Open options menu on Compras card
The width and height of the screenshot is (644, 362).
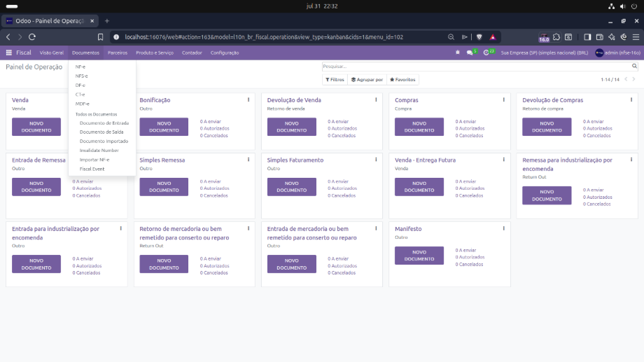(503, 100)
